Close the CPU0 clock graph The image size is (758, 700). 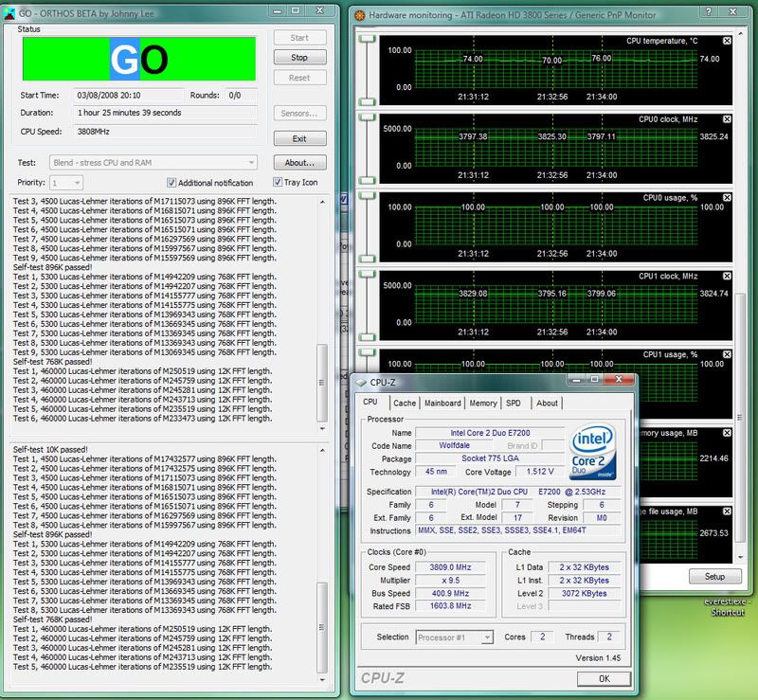[x=727, y=119]
